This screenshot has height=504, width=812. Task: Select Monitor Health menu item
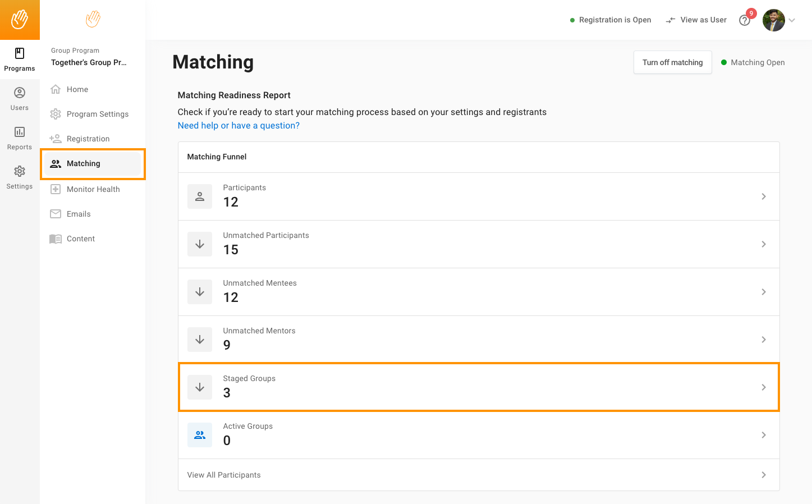pyautogui.click(x=93, y=189)
